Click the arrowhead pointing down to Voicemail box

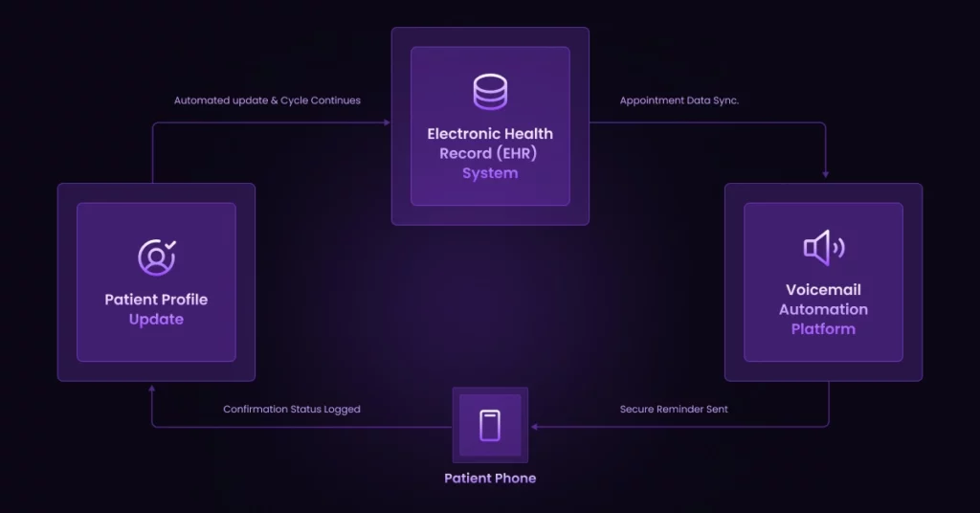click(x=826, y=174)
